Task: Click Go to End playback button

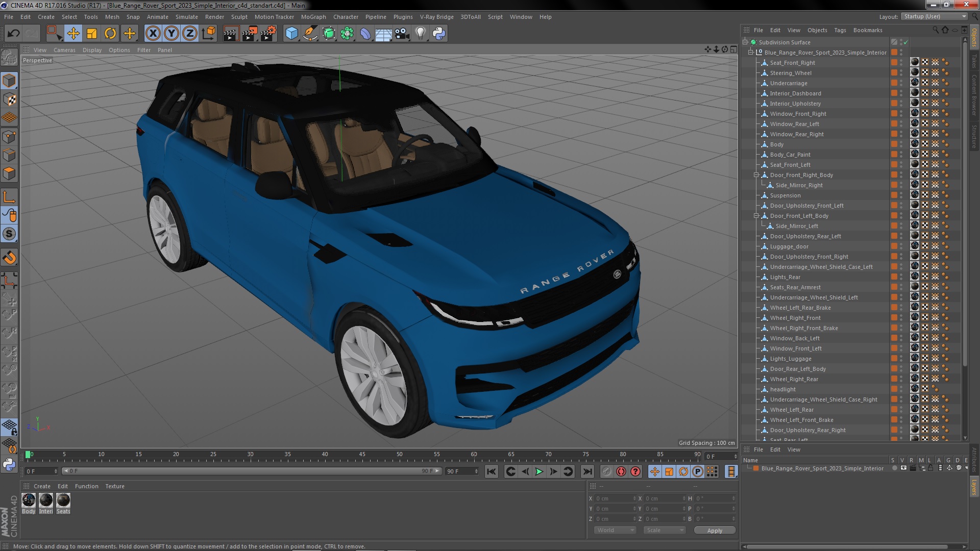Action: [587, 472]
